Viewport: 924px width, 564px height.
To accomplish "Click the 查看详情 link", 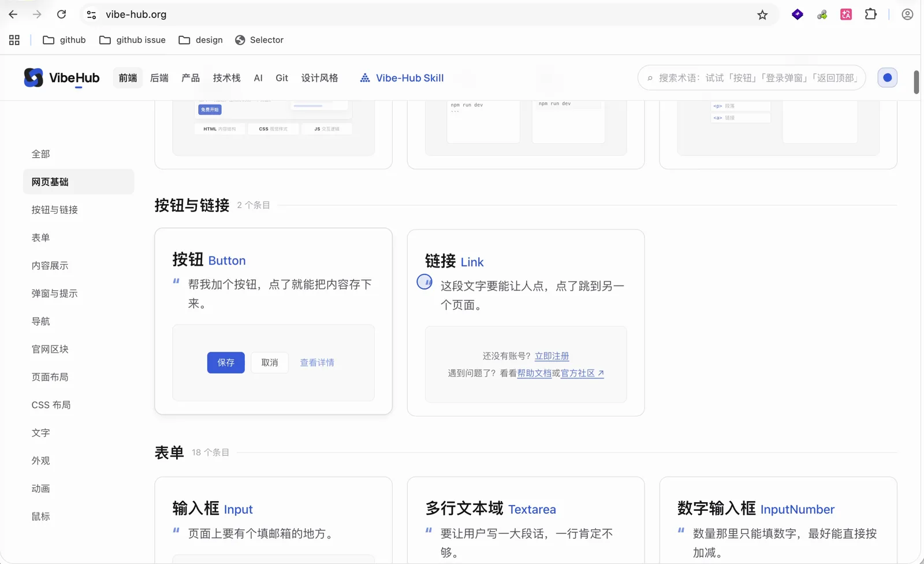I will 317,362.
